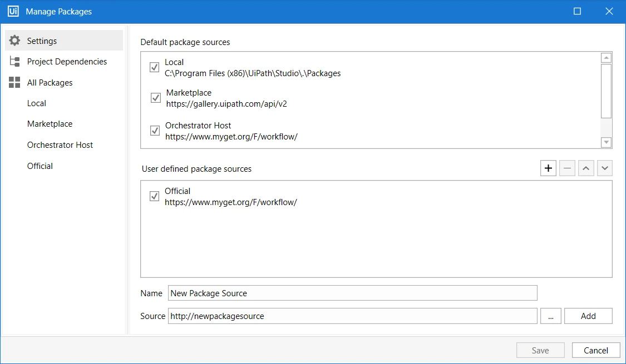Click the Settings gear icon
Image resolution: width=626 pixels, height=364 pixels.
click(x=15, y=40)
